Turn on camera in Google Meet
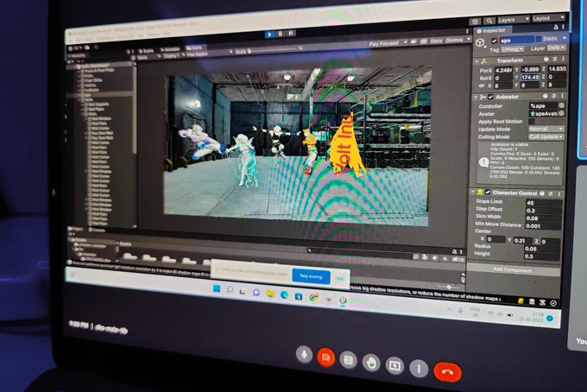 click(326, 357)
